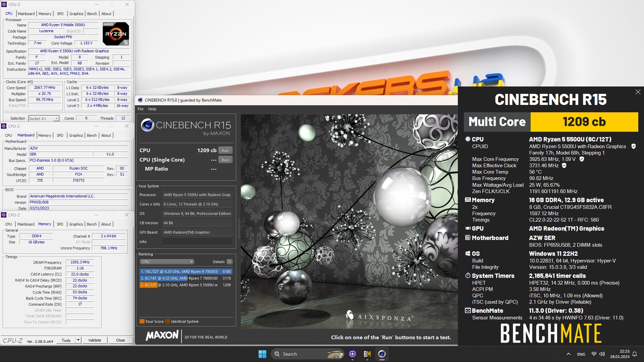Open Cinebench from the taskbar
Viewport: 644px width, 362px height.
(382, 354)
